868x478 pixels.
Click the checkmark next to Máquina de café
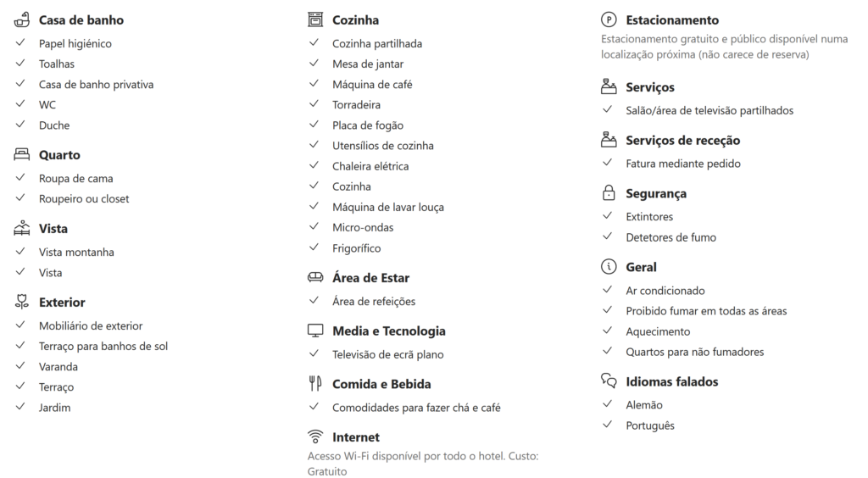click(x=314, y=84)
